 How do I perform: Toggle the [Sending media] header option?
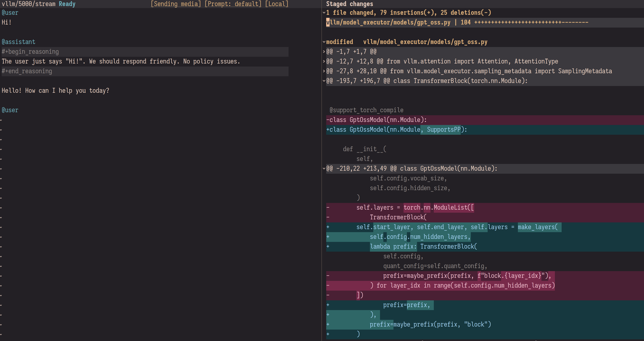tap(176, 4)
